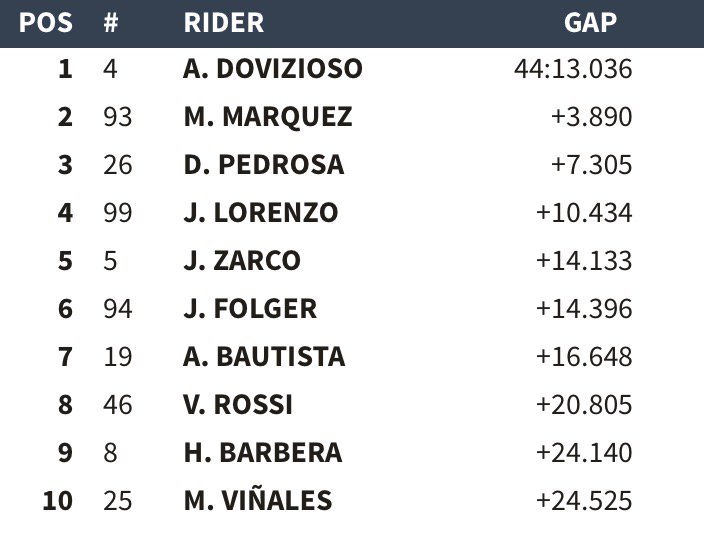The width and height of the screenshot is (704, 548).
Task: Open rider A. Dovizioso's name
Action: point(273,69)
